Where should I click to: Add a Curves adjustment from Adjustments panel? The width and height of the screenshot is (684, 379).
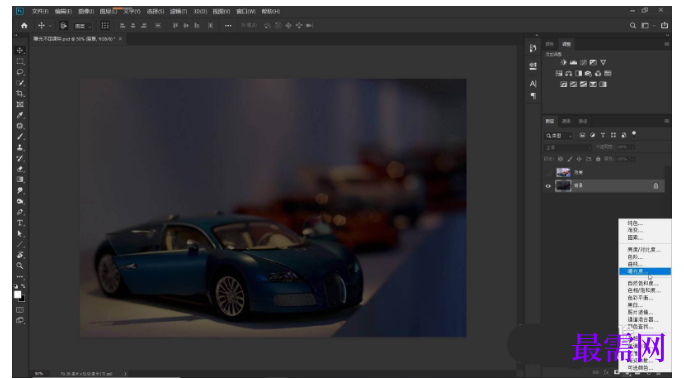click(583, 62)
